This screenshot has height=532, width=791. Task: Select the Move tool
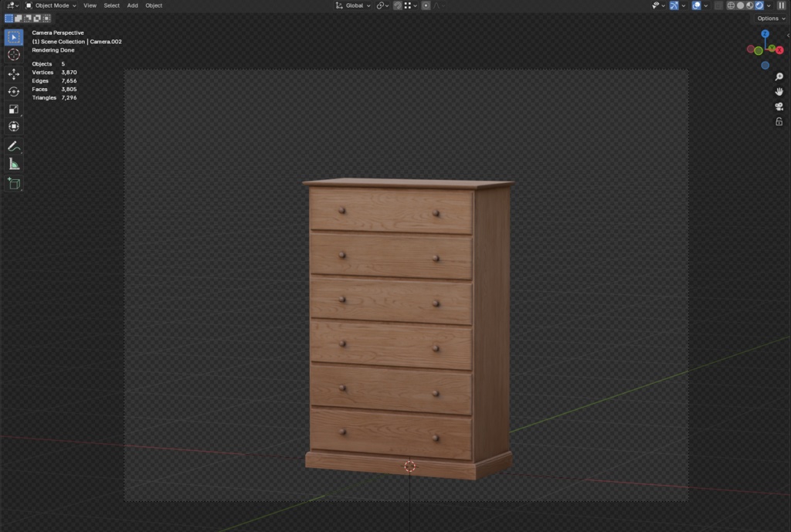tap(14, 74)
